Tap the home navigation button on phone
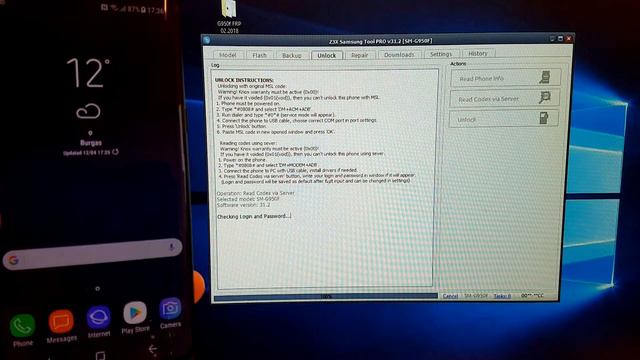The height and width of the screenshot is (360, 640). [x=100, y=356]
